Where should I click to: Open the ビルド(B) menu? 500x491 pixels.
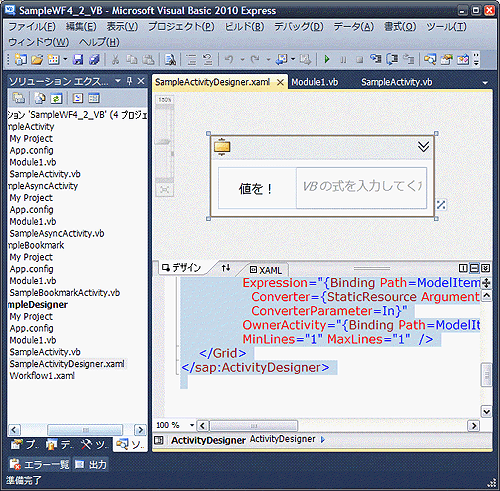point(244,27)
